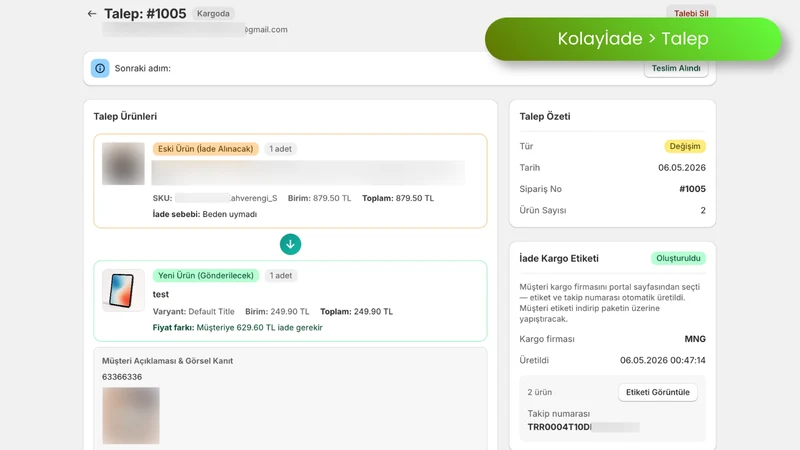800x450 pixels.
Task: Click the Toplam: 879.50 TL value
Action: [398, 198]
